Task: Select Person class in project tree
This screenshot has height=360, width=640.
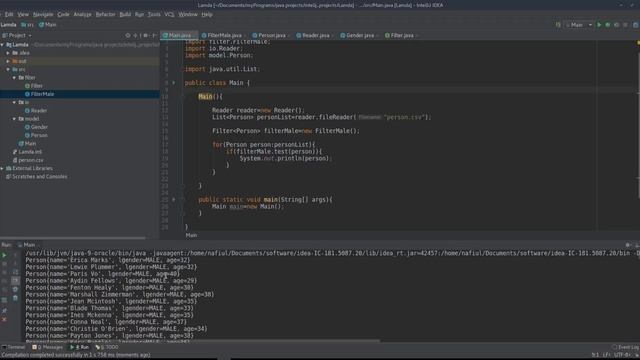Action: pyautogui.click(x=36, y=135)
